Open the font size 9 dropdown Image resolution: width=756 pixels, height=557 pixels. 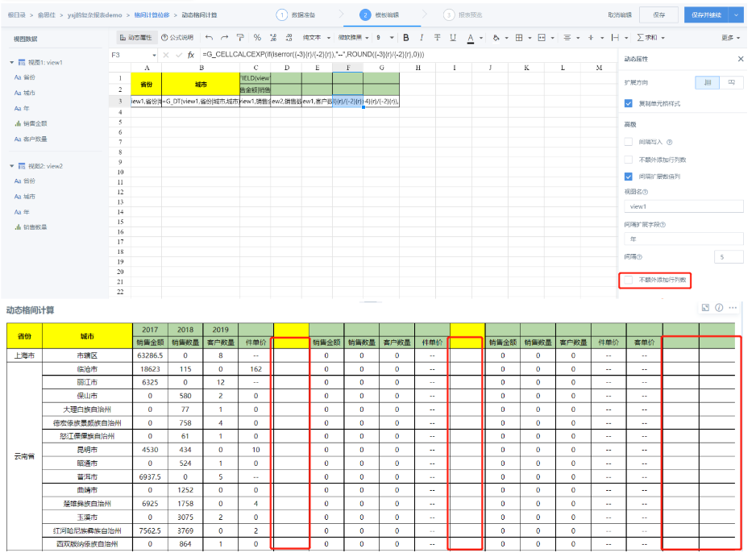pyautogui.click(x=385, y=38)
